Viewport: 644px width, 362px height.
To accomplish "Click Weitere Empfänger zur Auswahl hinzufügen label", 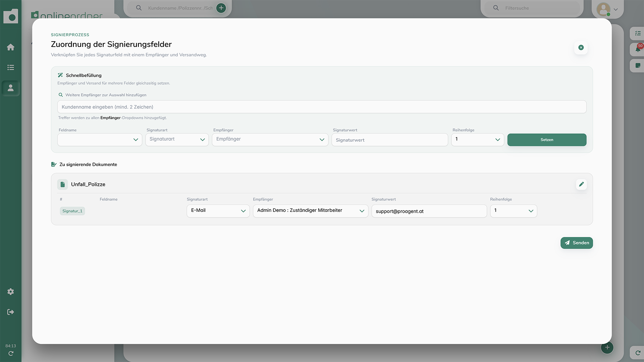I will coord(106,95).
